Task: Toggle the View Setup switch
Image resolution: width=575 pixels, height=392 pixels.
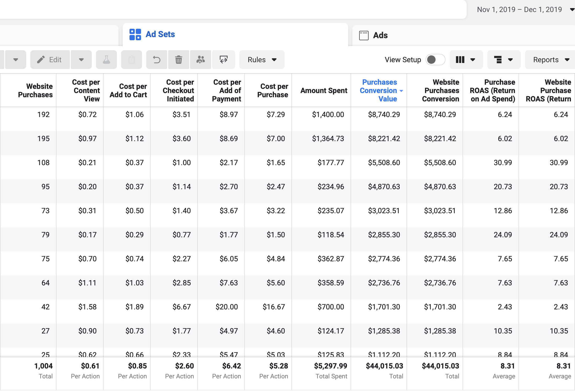Action: (x=435, y=60)
